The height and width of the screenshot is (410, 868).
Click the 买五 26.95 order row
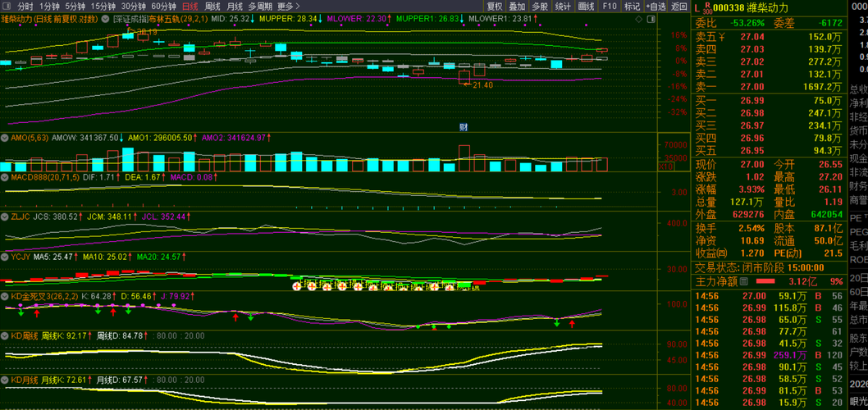tap(770, 151)
